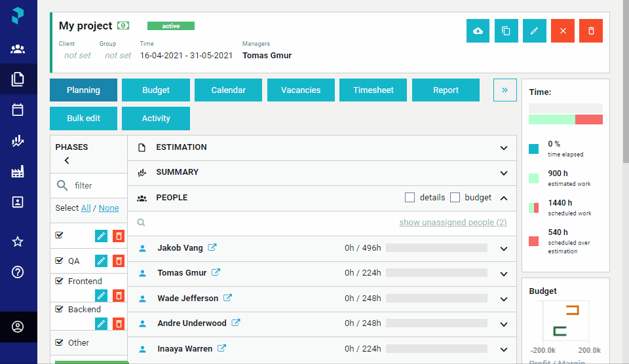
Task: Select None phases link
Action: click(x=109, y=208)
